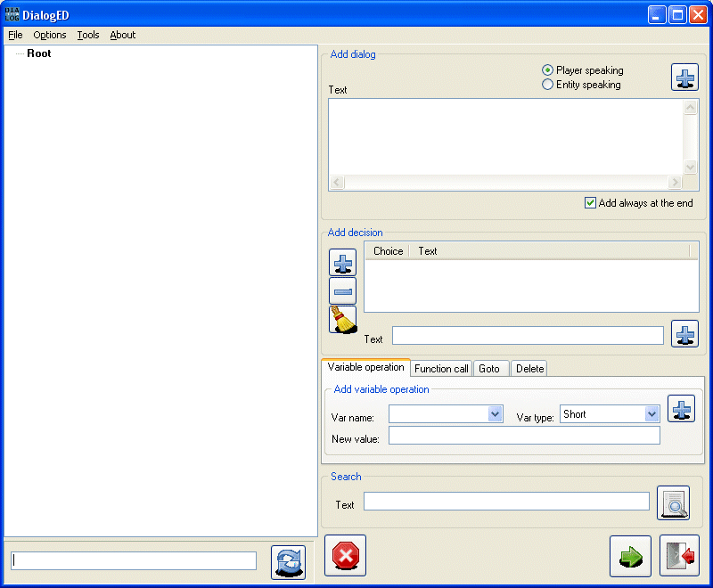
Task: Switch to the Goto tab
Action: point(489,369)
